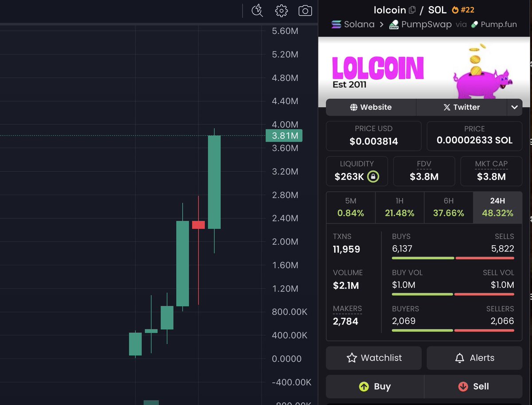Open chart settings gear icon
The image size is (532, 405).
click(282, 11)
